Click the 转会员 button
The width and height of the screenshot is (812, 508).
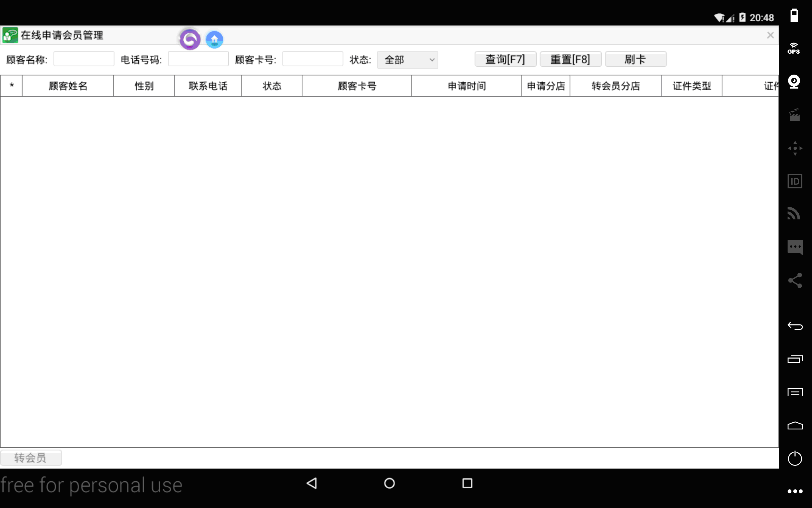tap(31, 458)
